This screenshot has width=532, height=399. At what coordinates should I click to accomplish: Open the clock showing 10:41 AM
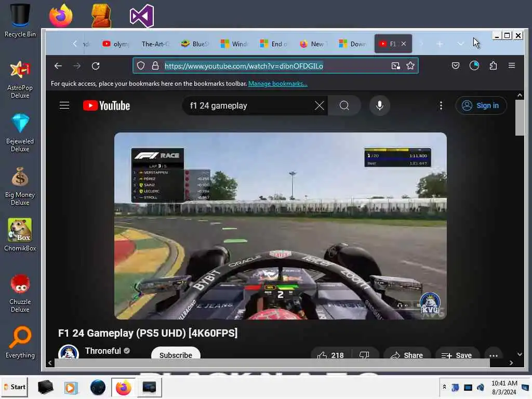pyautogui.click(x=504, y=388)
